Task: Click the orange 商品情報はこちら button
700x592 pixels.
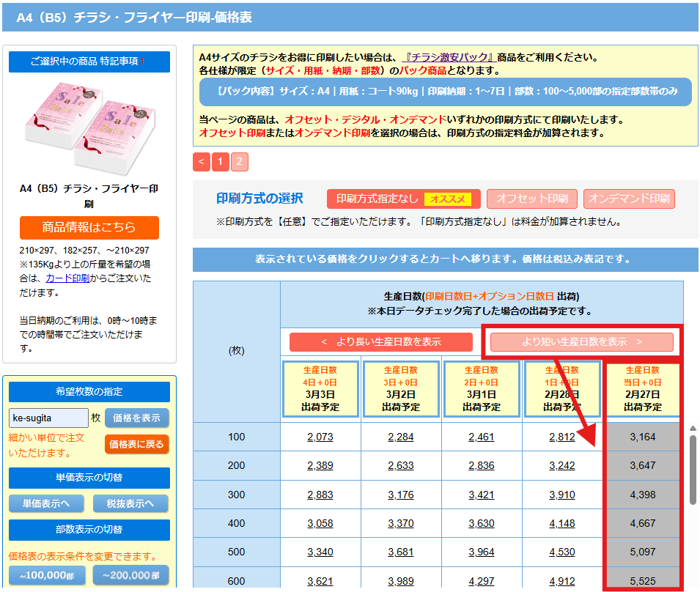Action: 89,227
